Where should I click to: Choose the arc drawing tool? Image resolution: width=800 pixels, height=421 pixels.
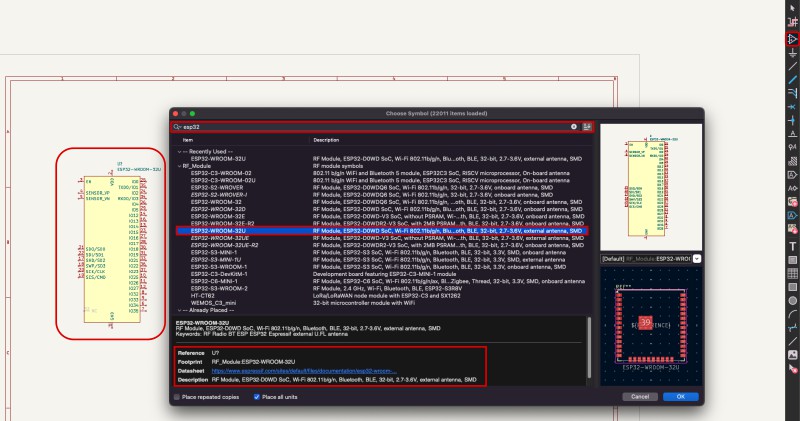[x=792, y=314]
